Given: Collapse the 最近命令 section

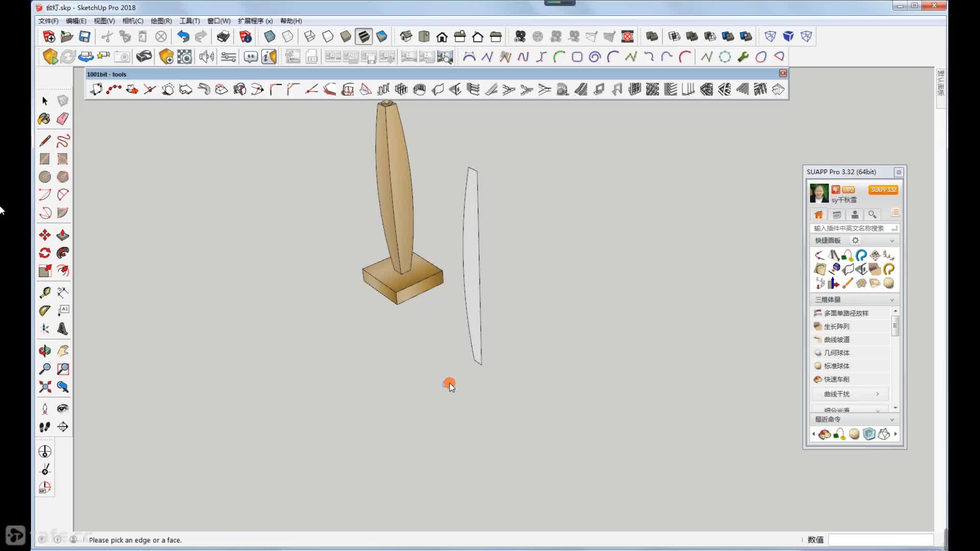Looking at the screenshot, I should click(x=892, y=420).
